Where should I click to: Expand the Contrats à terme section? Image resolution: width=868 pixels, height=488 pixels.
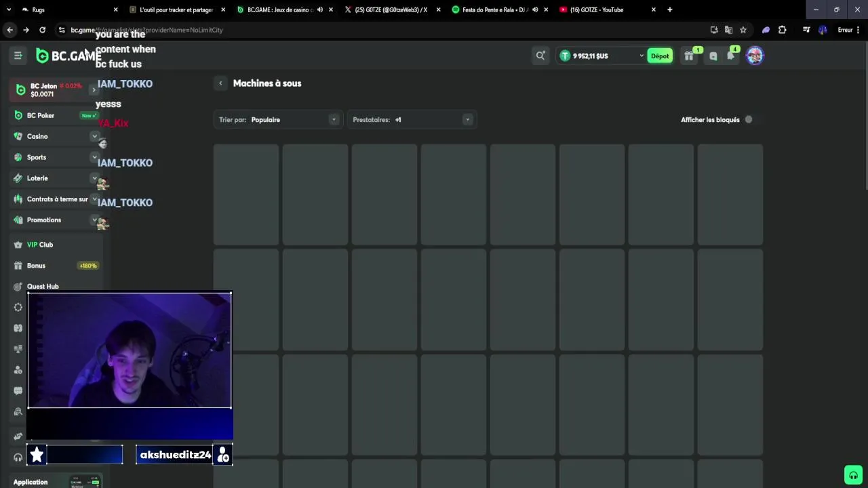94,199
